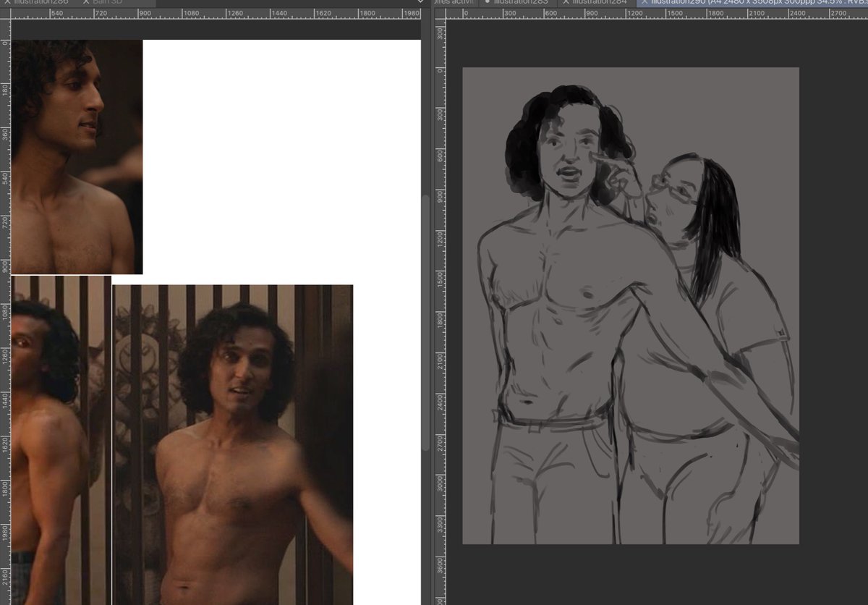Click the left pane vertical scrollbar handle

[x=425, y=323]
